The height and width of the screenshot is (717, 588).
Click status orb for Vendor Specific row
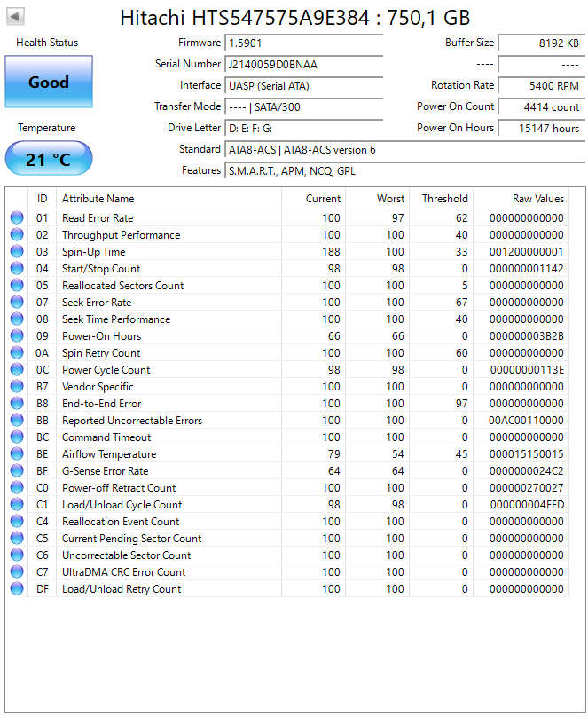(x=17, y=386)
